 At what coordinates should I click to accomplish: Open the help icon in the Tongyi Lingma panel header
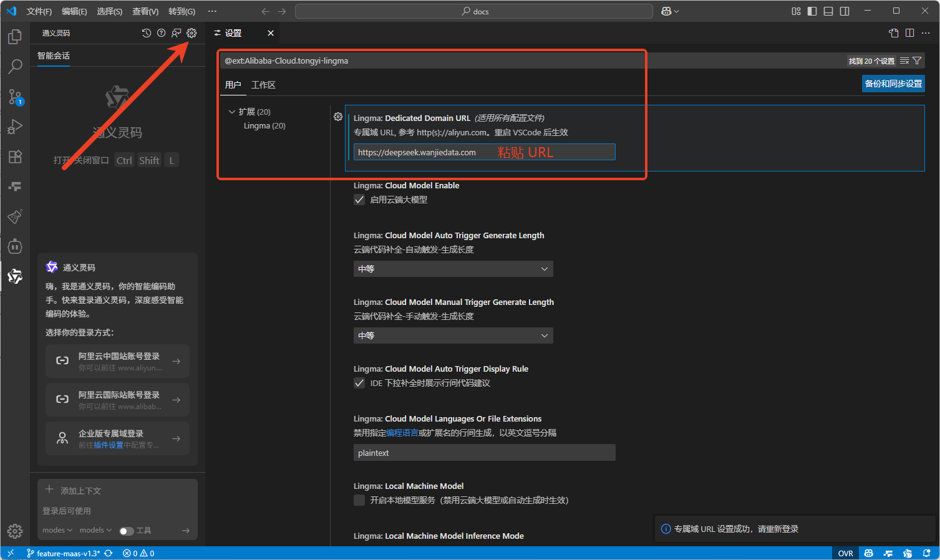(x=162, y=33)
